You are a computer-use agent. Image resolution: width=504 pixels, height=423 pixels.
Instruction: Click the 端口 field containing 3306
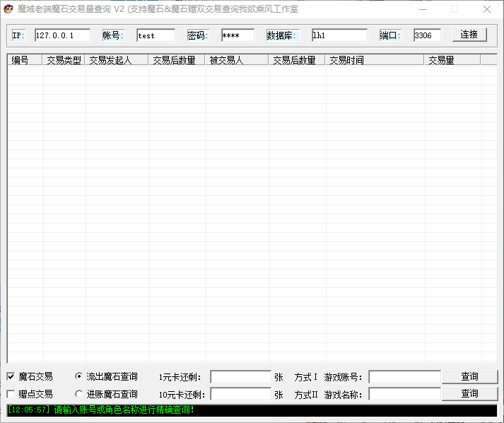click(427, 35)
